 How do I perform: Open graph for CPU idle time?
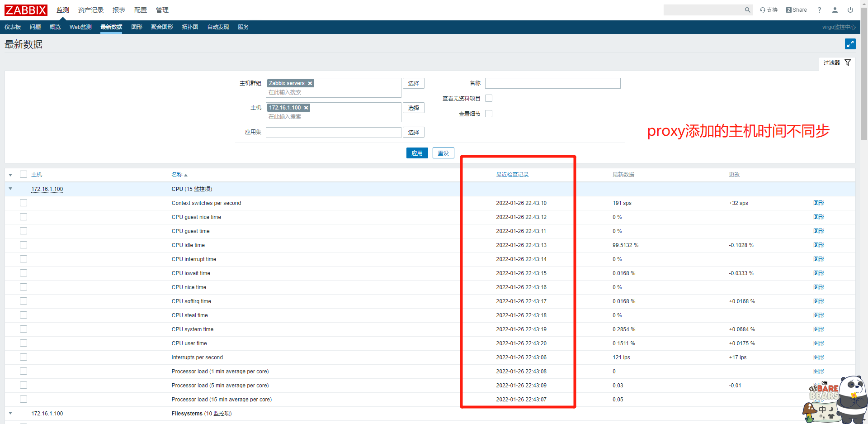tap(819, 245)
